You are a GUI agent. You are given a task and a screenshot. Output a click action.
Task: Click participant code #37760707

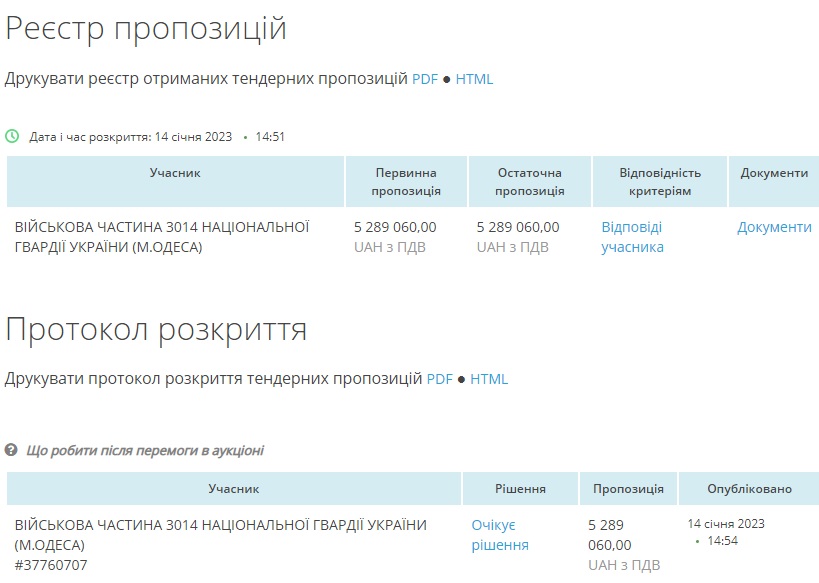[x=51, y=565]
